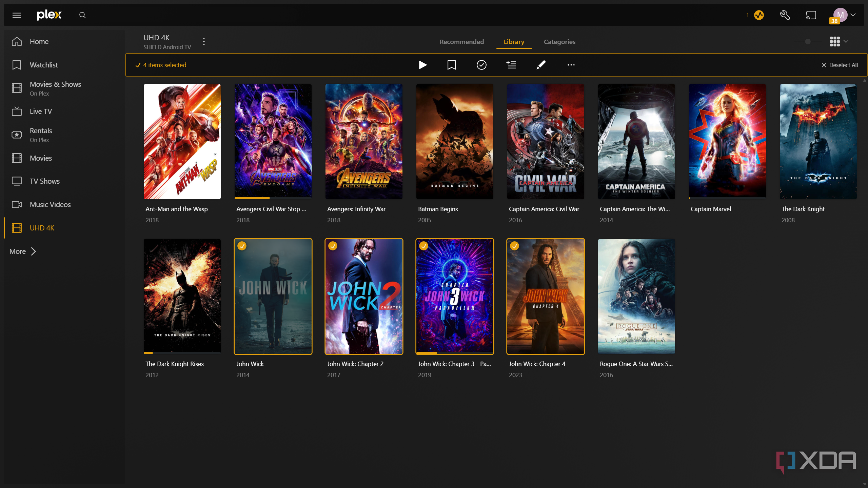This screenshot has height=488, width=868.
Task: Open more actions ellipsis in selection bar
Action: click(571, 65)
